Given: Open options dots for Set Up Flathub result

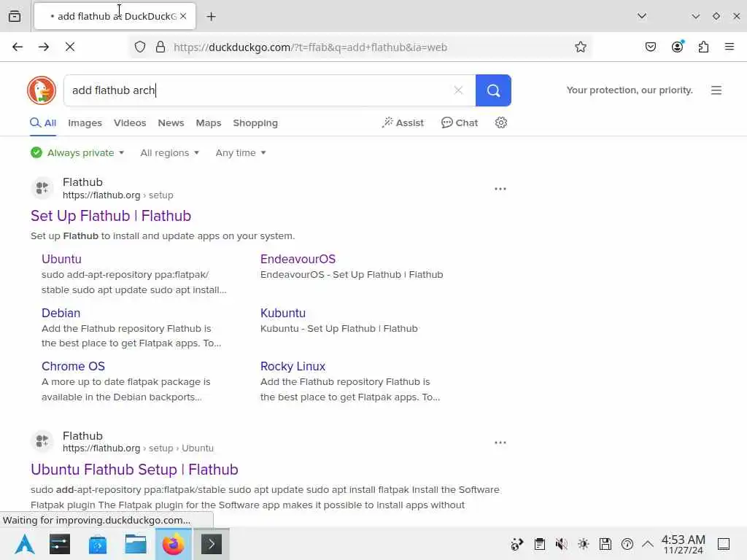Looking at the screenshot, I should [x=500, y=189].
